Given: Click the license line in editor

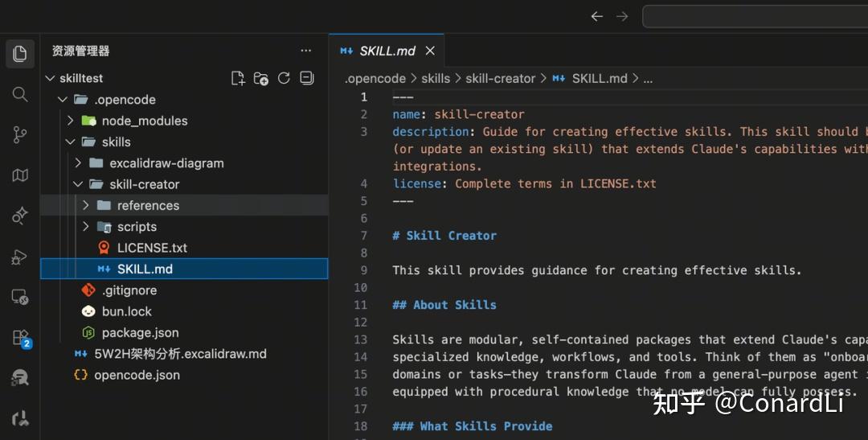Looking at the screenshot, I should [524, 183].
